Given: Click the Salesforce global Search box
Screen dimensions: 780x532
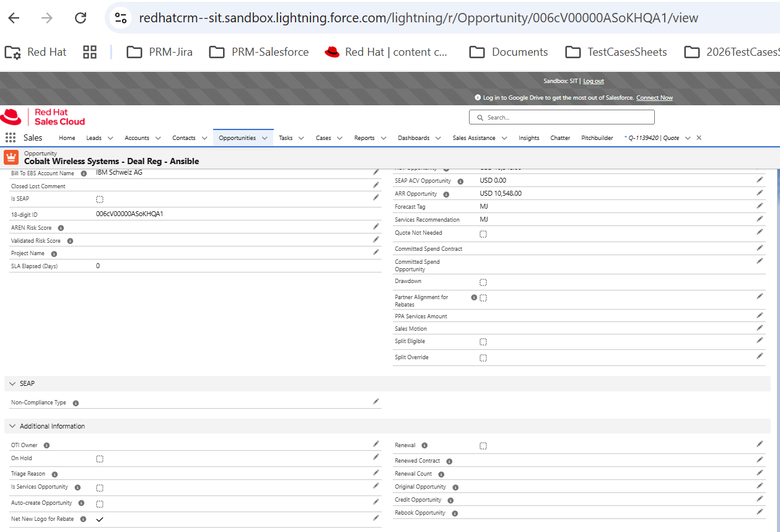Looking at the screenshot, I should (x=562, y=117).
